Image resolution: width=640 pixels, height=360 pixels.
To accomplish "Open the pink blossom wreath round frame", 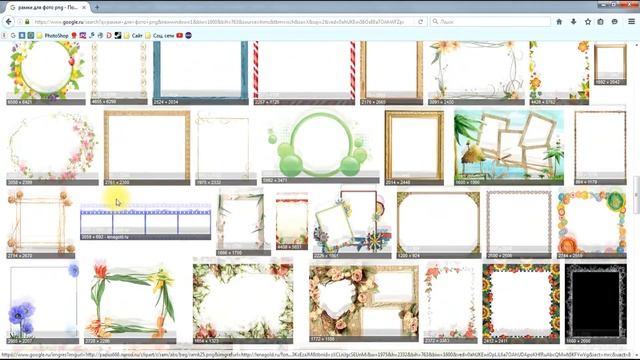I will (52, 148).
